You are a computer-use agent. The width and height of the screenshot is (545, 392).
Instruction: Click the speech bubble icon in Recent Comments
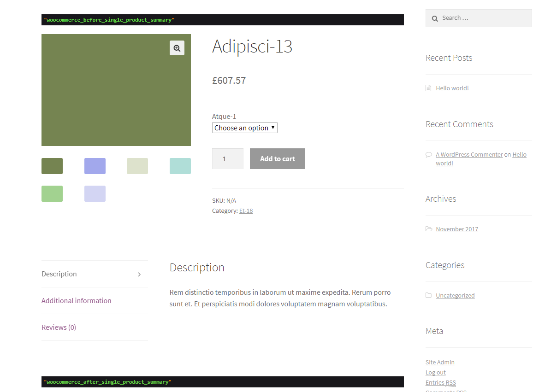[x=428, y=154]
